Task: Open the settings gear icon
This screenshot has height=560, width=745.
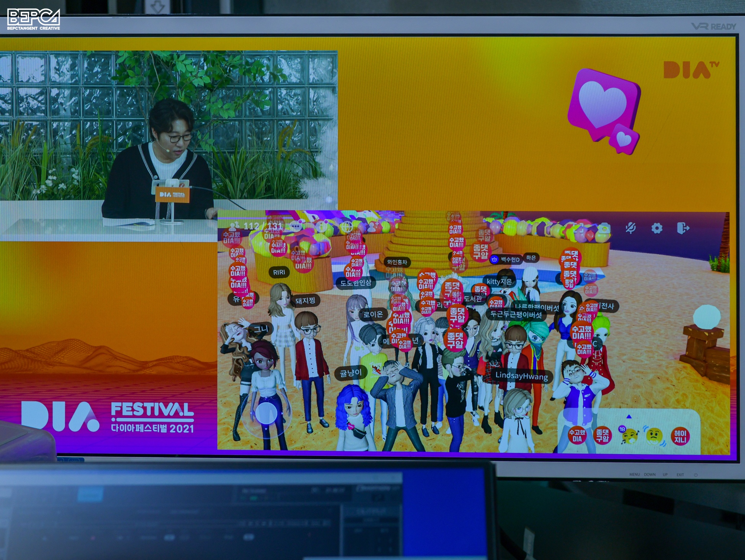Action: tap(657, 228)
